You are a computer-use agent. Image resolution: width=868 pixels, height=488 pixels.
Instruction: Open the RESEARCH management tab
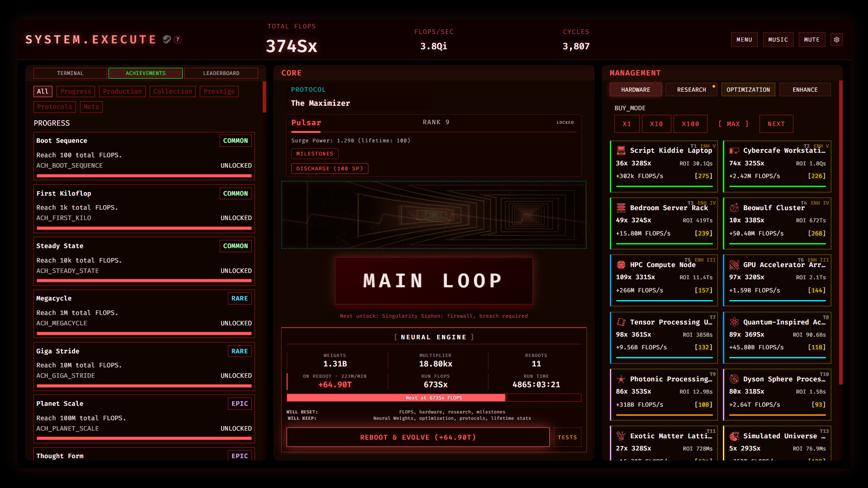click(691, 89)
